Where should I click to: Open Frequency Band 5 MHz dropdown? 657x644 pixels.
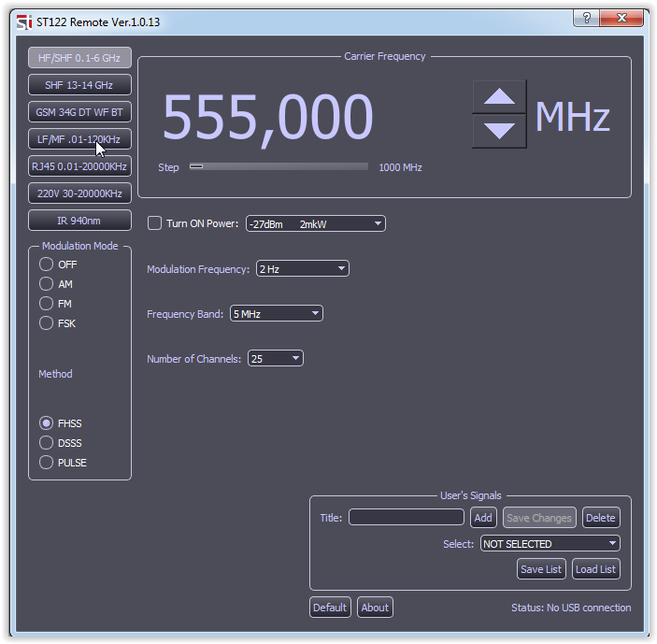click(277, 313)
